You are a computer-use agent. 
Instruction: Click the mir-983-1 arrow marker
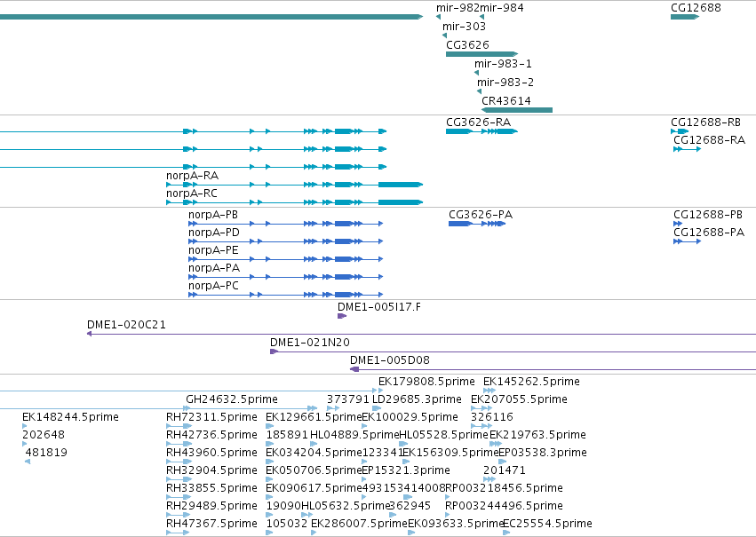(x=476, y=73)
